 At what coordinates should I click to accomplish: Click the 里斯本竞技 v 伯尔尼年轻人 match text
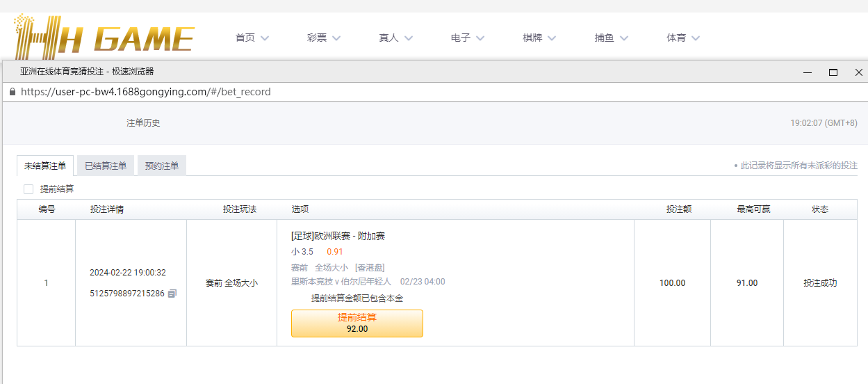(341, 282)
